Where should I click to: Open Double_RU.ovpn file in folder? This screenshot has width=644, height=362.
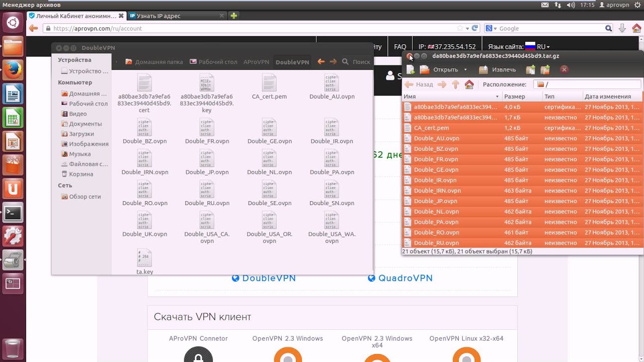point(207,194)
